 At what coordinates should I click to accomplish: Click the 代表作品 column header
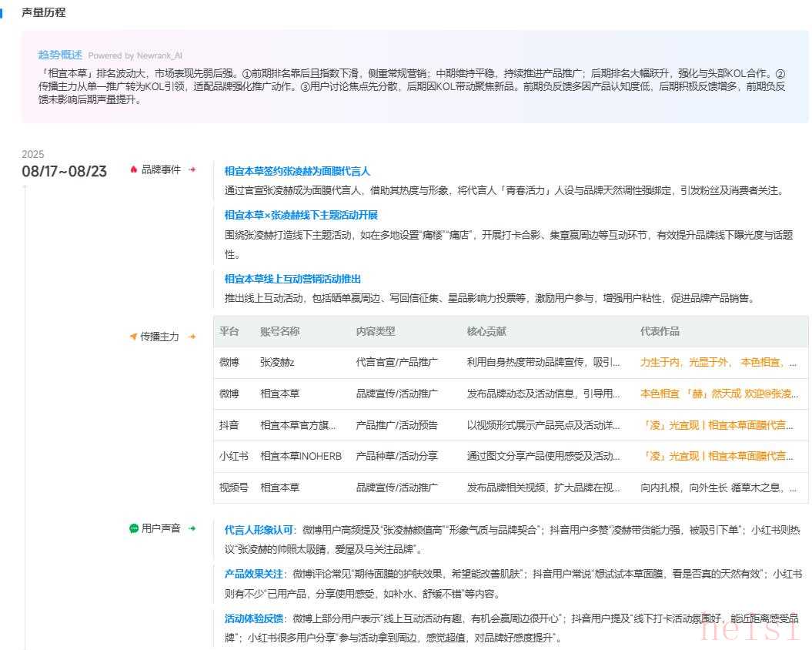click(660, 331)
